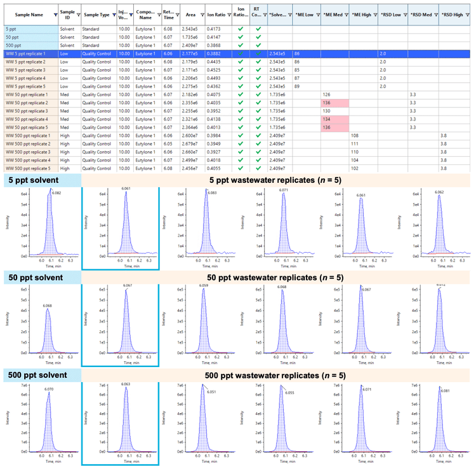476x466 pixels.
Task: Click the Area column filter icon
Action: point(201,13)
